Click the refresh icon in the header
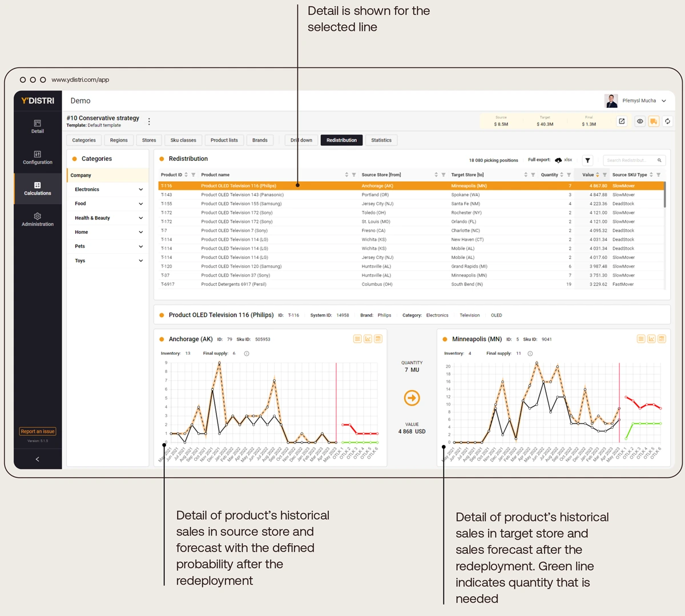685x616 pixels. (667, 121)
